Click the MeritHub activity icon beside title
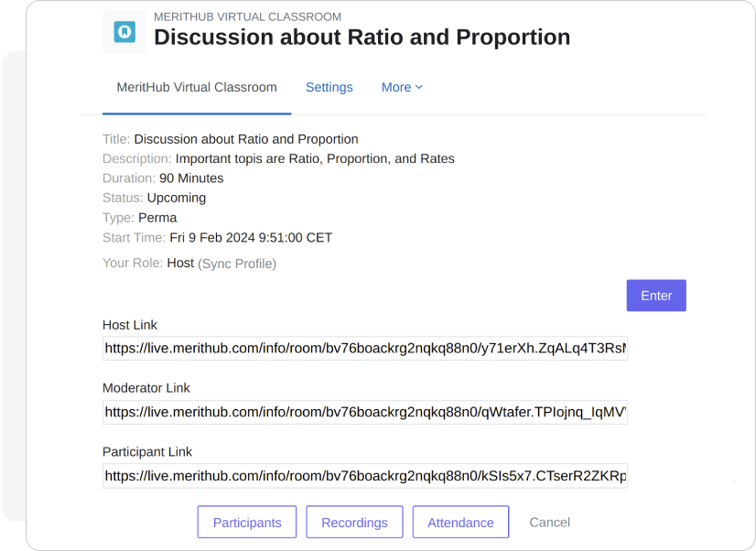This screenshot has height=551, width=756. pyautogui.click(x=124, y=32)
